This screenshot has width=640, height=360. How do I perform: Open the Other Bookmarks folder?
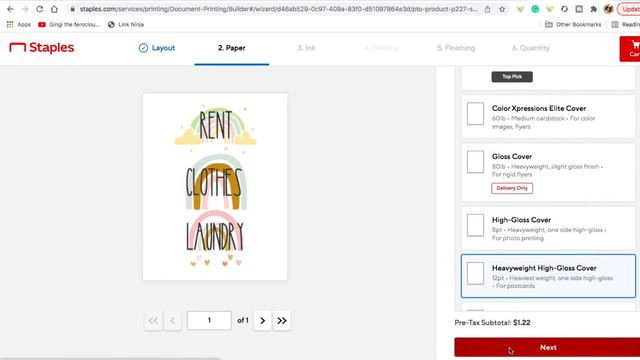(573, 24)
